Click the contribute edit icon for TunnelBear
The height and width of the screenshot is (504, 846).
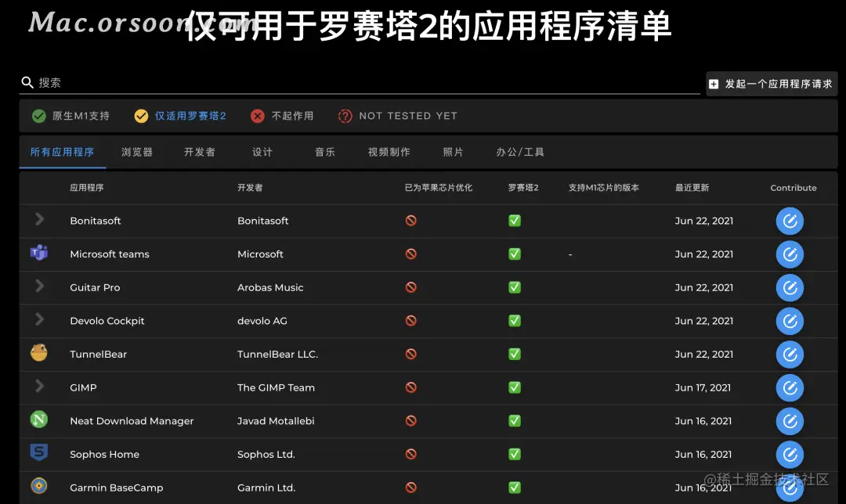[x=790, y=355]
